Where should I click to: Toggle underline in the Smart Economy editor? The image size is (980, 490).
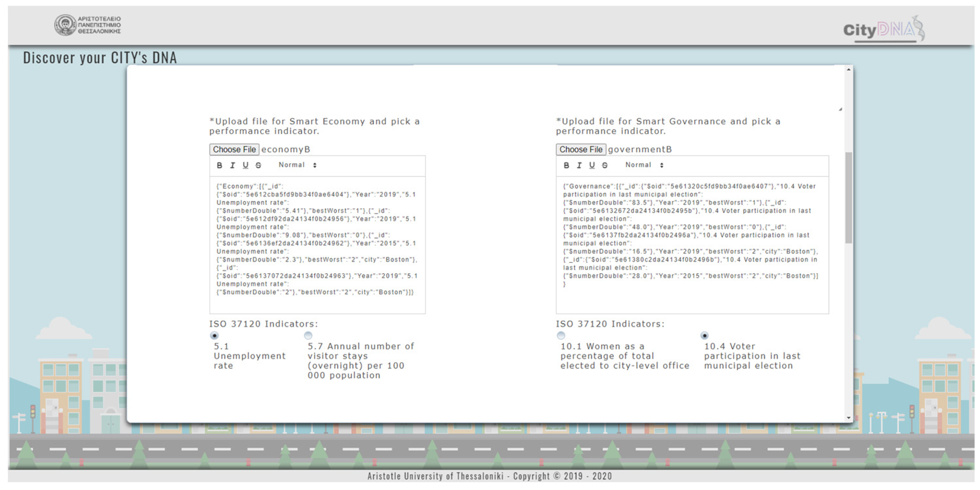click(x=245, y=165)
